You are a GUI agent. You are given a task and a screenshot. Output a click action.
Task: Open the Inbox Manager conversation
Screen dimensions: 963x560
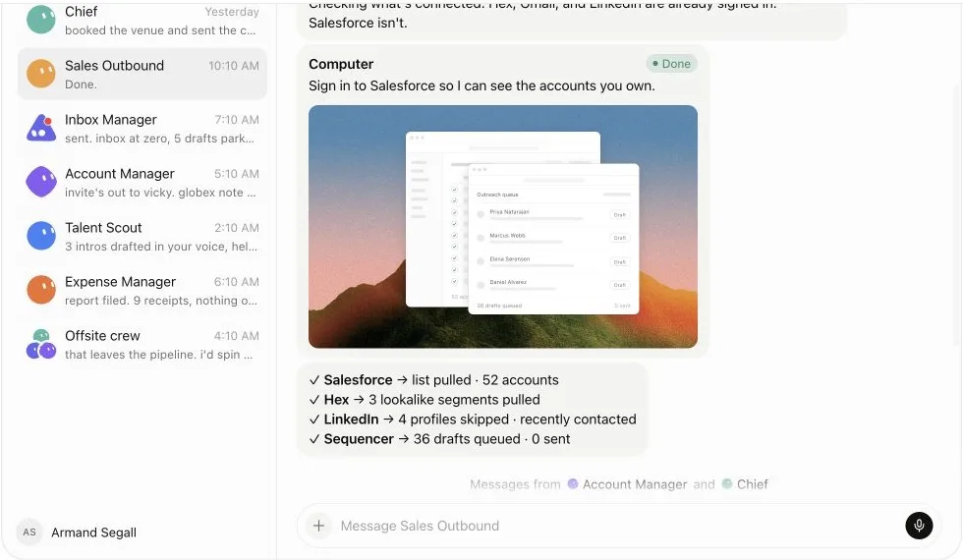pyautogui.click(x=142, y=129)
